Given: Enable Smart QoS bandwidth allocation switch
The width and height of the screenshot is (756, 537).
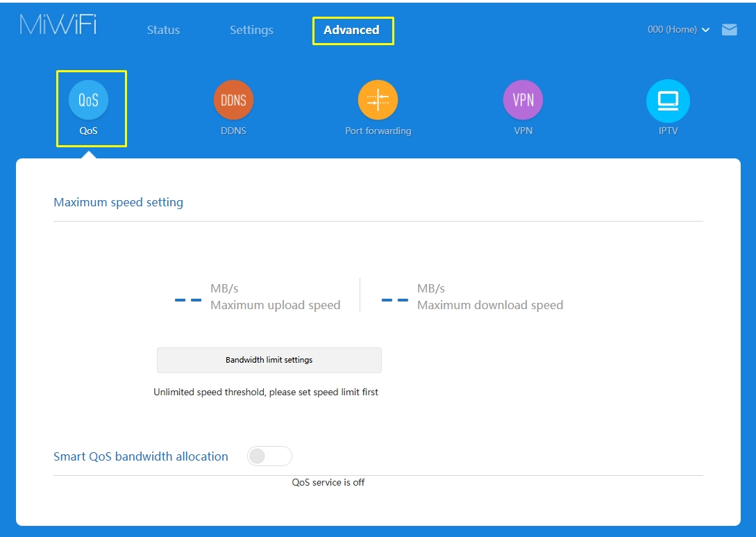Looking at the screenshot, I should (269, 456).
